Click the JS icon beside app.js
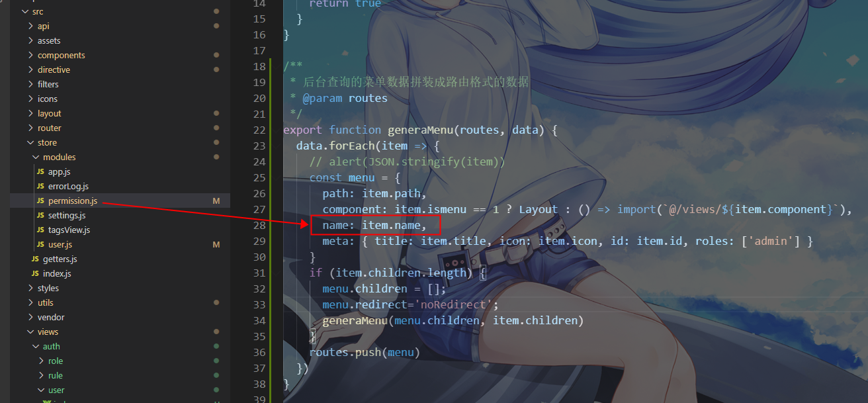The image size is (868, 403). point(41,171)
